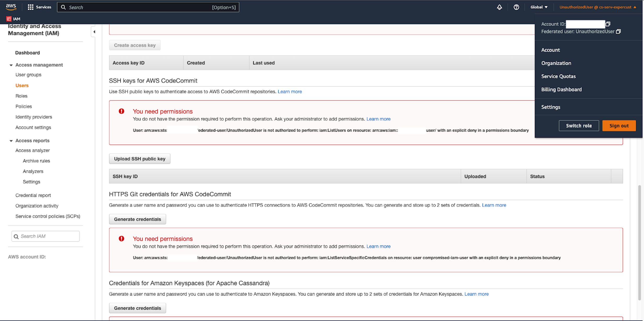Open Service control policies (SCPs)
This screenshot has width=644, height=321.
pyautogui.click(x=48, y=216)
